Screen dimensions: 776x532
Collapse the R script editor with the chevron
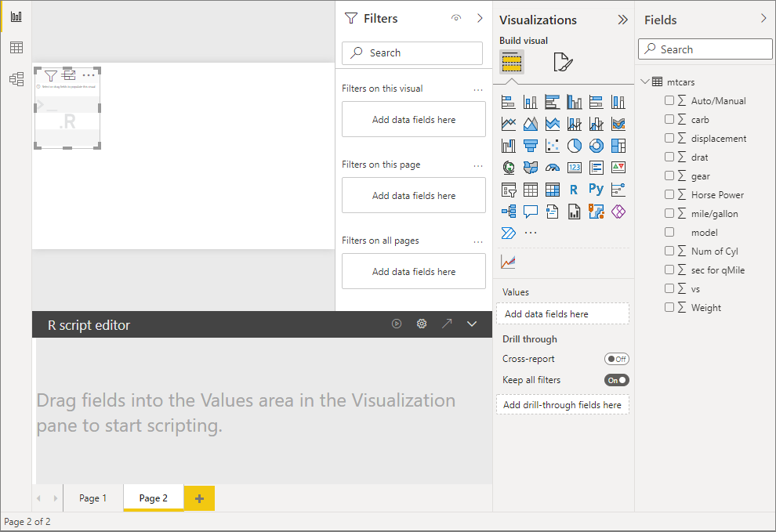pyautogui.click(x=471, y=324)
